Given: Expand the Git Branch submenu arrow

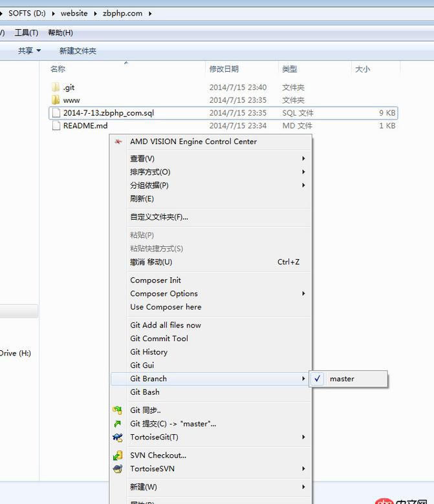Looking at the screenshot, I should 303,379.
